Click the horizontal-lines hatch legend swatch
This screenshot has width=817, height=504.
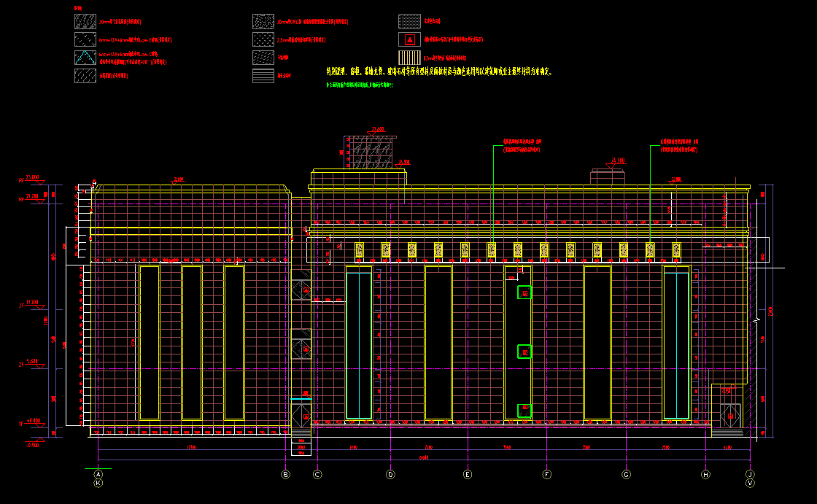pos(263,75)
